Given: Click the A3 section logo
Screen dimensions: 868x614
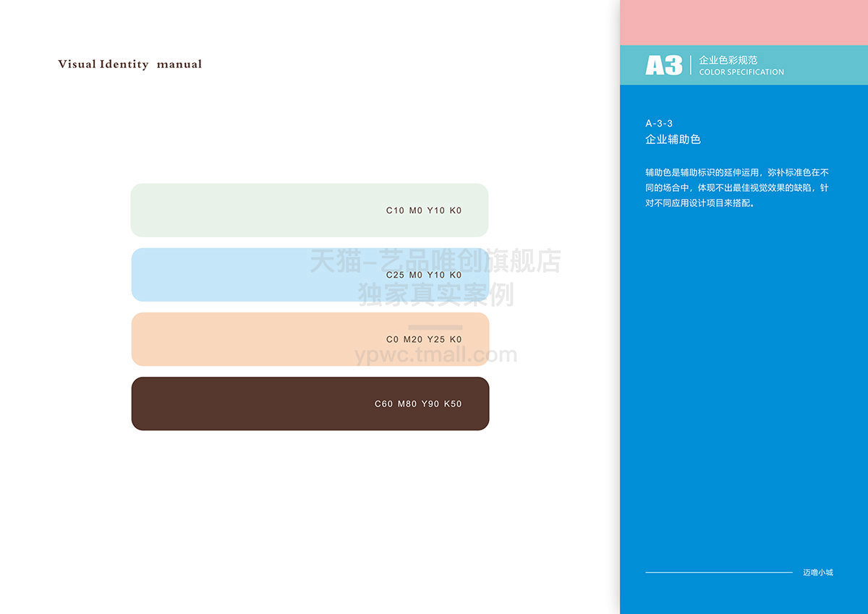Looking at the screenshot, I should [663, 66].
